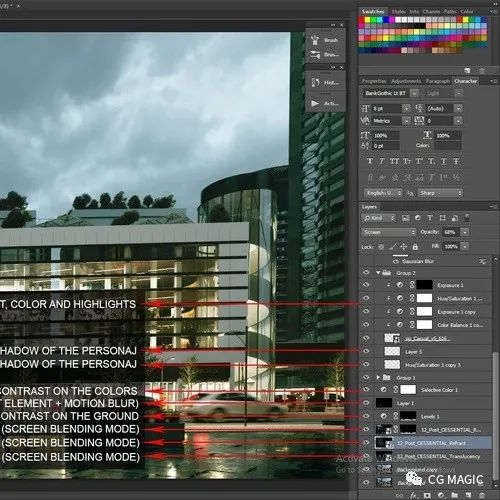Filter layers by type layers icon

pos(430,218)
